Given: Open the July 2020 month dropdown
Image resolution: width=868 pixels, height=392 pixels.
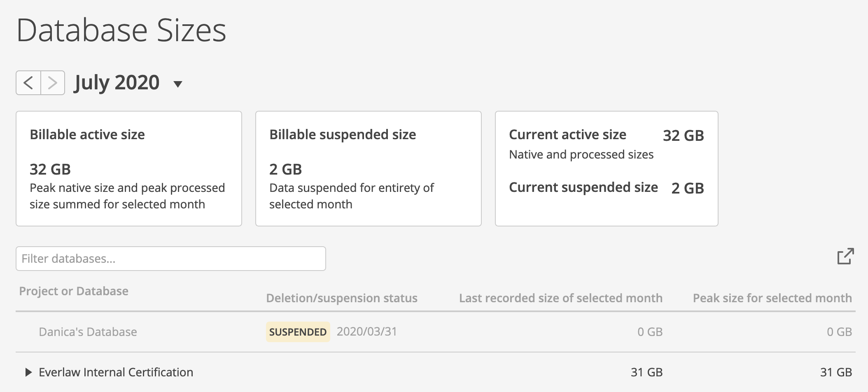Looking at the screenshot, I should click(x=178, y=84).
